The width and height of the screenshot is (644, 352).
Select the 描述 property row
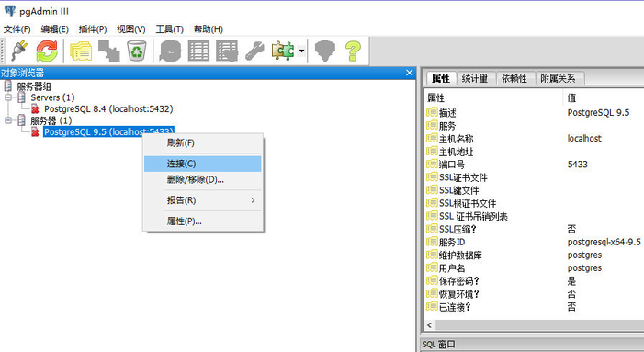(x=535, y=112)
